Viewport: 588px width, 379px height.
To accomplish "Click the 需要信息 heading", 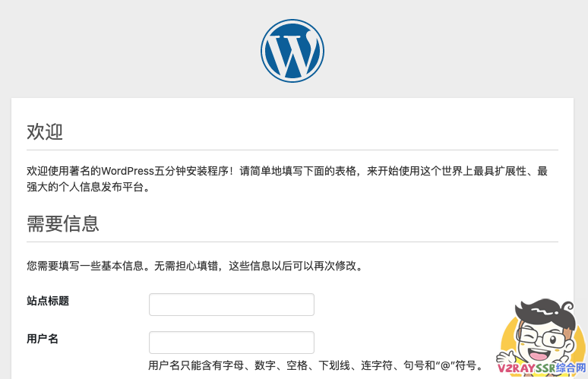I will 63,224.
